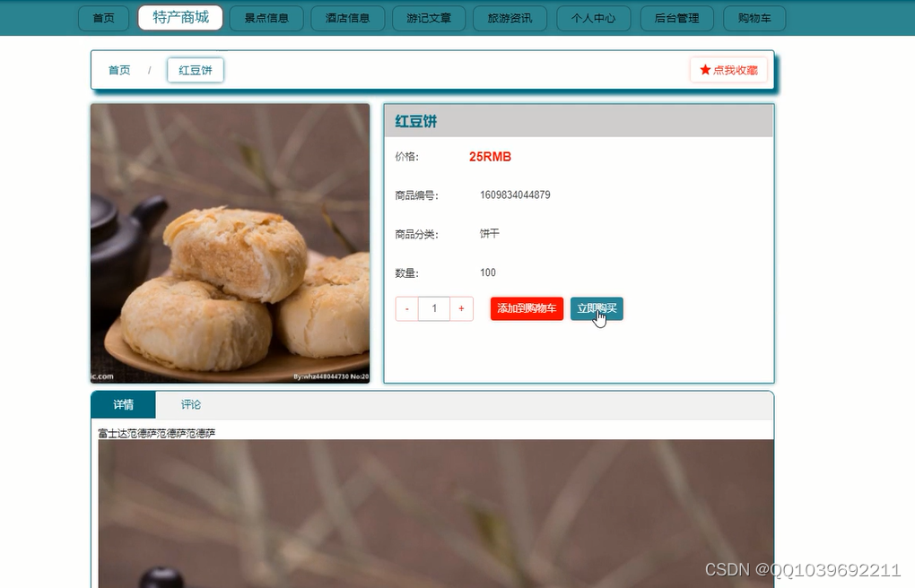Click the 商品分类: label
Screen dimensions: 915x588
pos(416,235)
